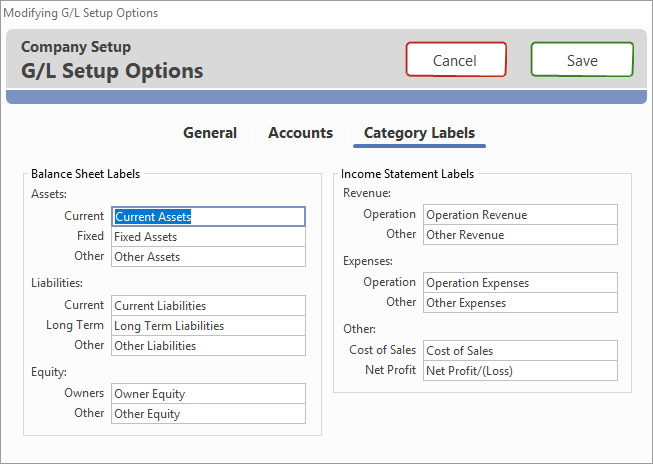The image size is (653, 464).
Task: Click the Income Statement Labels group title
Action: (x=407, y=174)
